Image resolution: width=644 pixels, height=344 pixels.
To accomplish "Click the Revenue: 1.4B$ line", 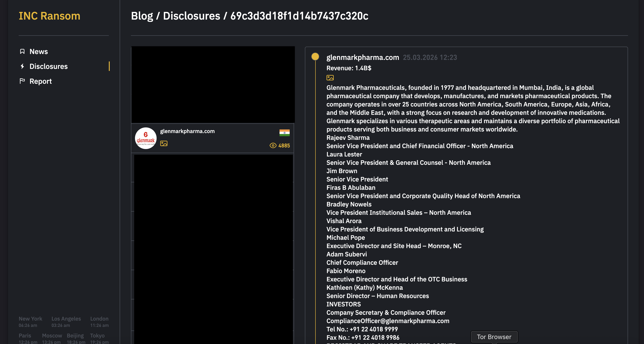I will click(349, 68).
